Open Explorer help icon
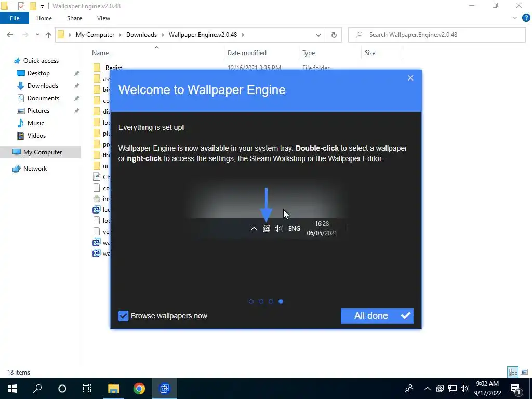532x399 pixels. point(526,18)
